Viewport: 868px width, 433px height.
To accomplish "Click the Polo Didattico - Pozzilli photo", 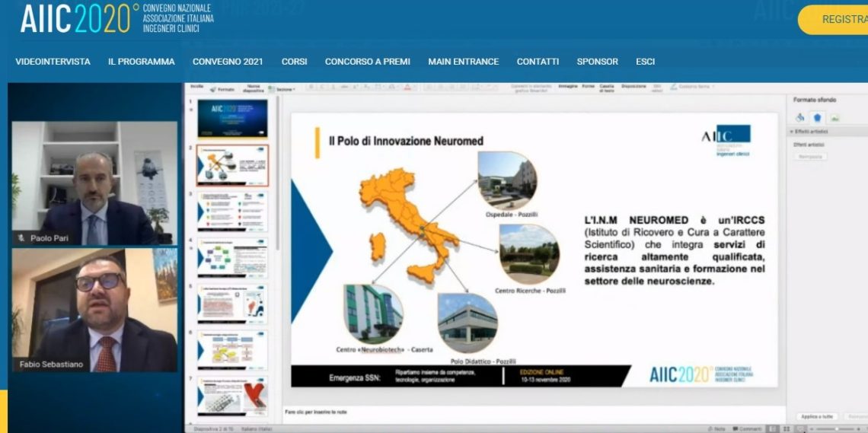I will 468,323.
